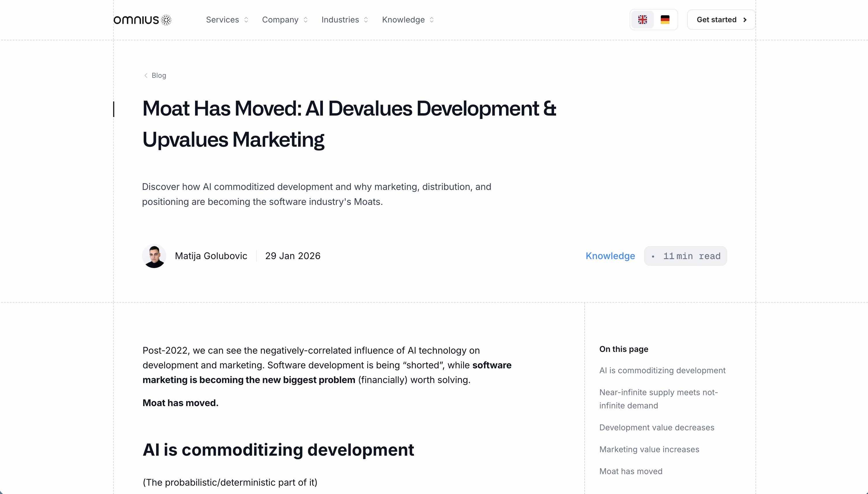Viewport: 868px width, 494px height.
Task: Jump to Moat has moved section
Action: point(631,471)
